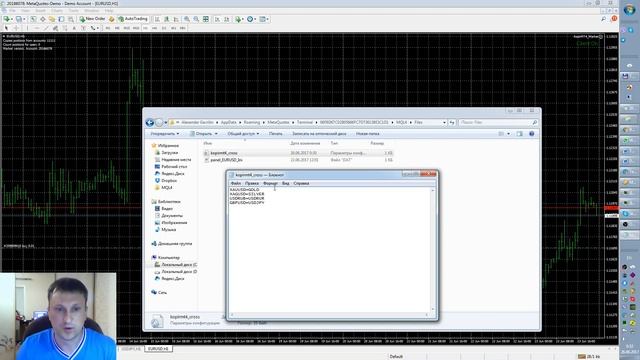The width and height of the screenshot is (640, 360).
Task: Open Notepad Файл menu
Action: pos(236,183)
